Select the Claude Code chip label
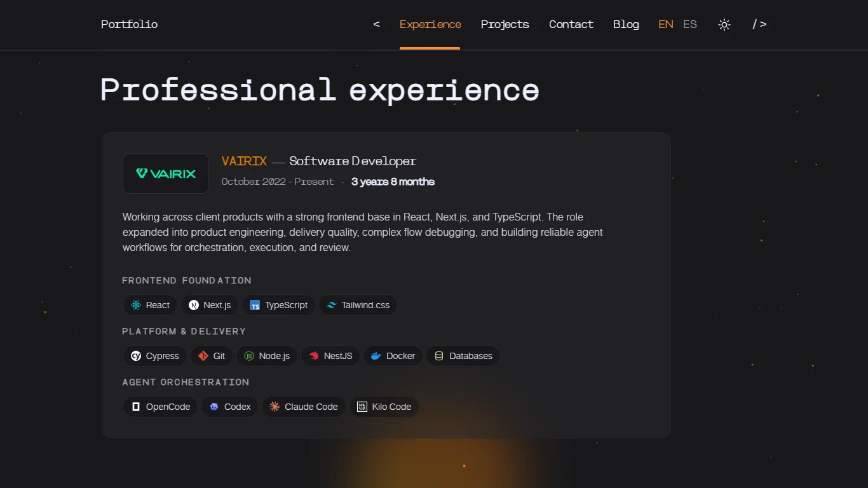 [x=311, y=407]
